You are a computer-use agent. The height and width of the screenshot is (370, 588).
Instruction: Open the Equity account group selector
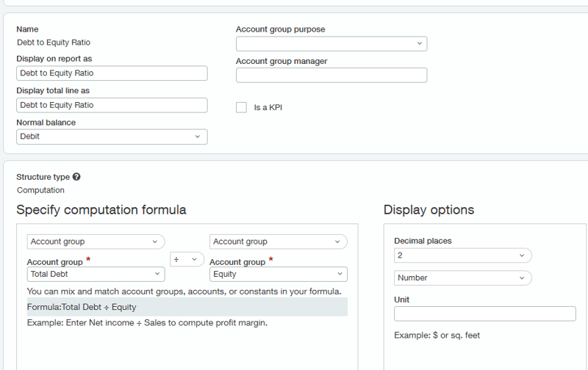[x=278, y=274]
